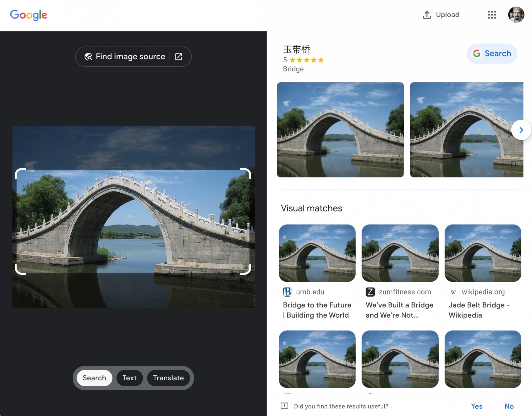Click the umb.edu site favicon
Screen dimensions: 532x416
pyautogui.click(x=288, y=292)
